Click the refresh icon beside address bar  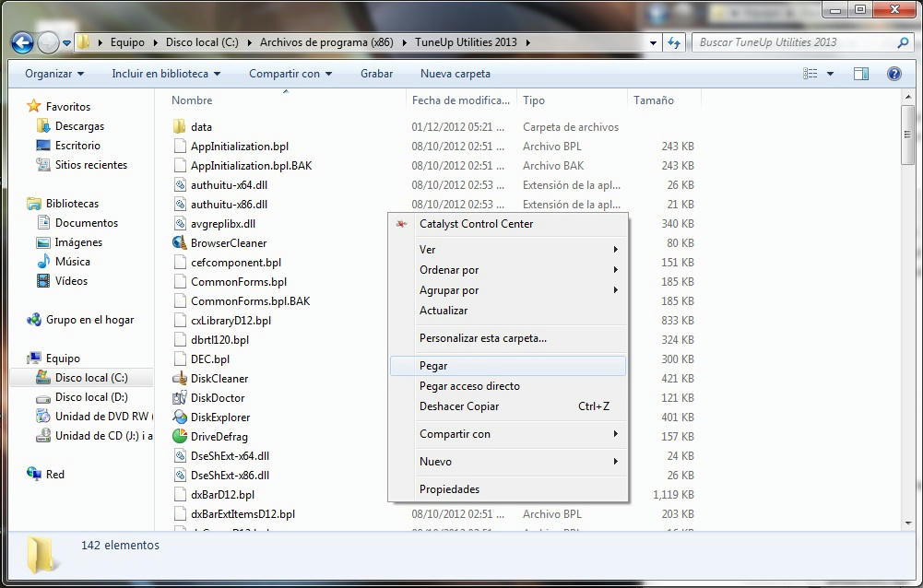674,42
